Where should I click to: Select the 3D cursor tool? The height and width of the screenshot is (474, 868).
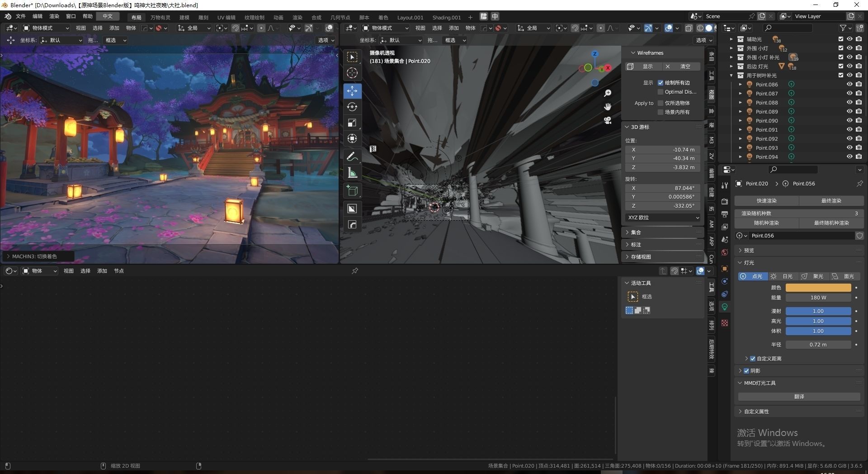tap(352, 73)
